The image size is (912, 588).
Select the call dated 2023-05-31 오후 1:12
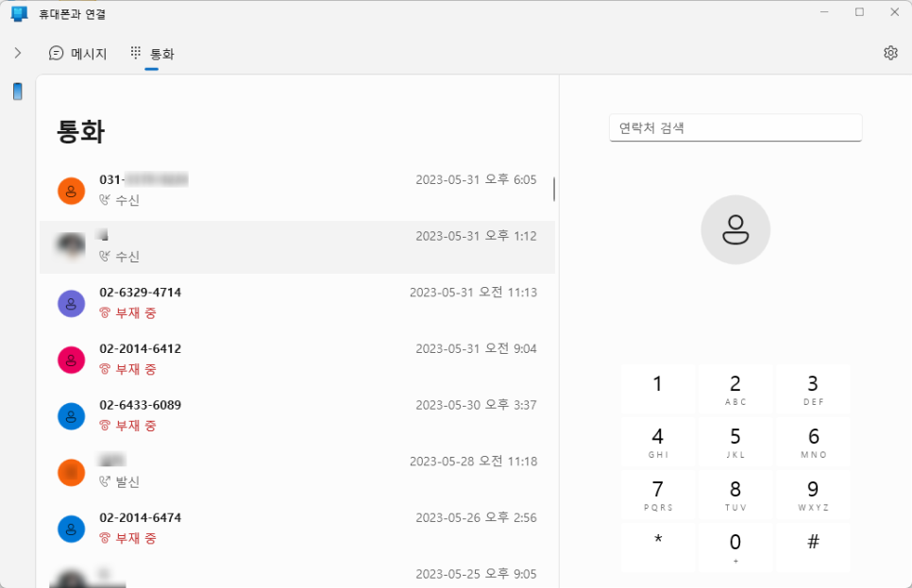(x=296, y=246)
